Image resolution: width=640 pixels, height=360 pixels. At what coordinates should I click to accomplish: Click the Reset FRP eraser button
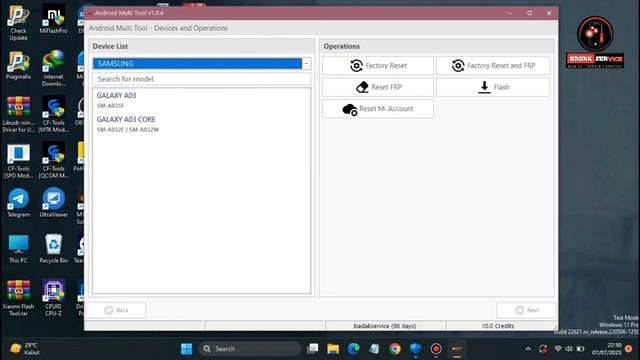378,87
